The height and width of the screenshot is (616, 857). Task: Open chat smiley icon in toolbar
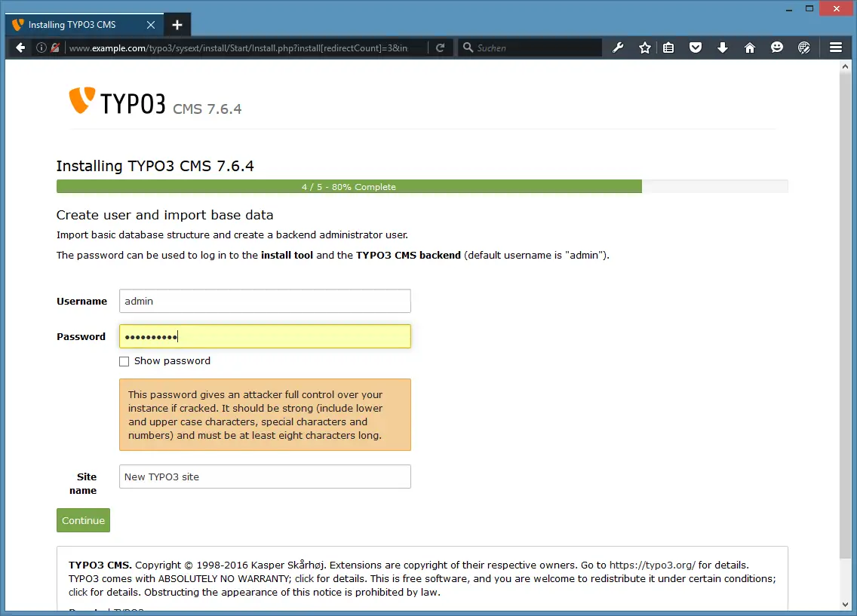pyautogui.click(x=777, y=48)
